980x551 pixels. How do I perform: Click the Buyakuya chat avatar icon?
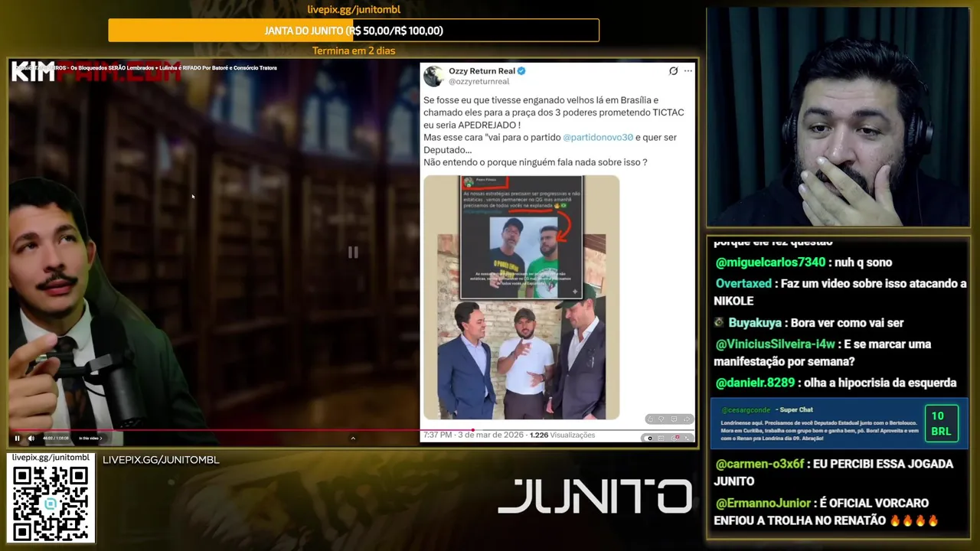click(719, 323)
